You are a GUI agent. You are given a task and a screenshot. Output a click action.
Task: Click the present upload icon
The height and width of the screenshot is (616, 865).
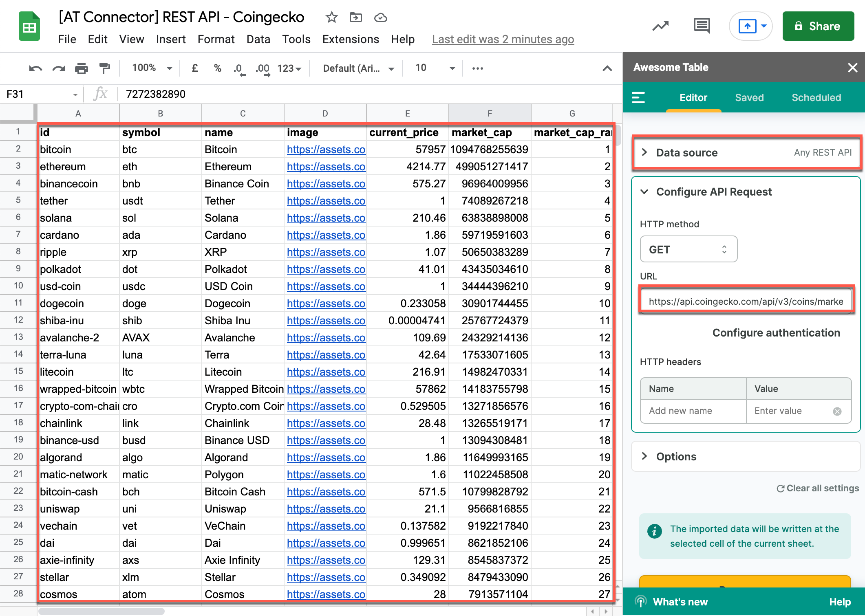(x=747, y=26)
